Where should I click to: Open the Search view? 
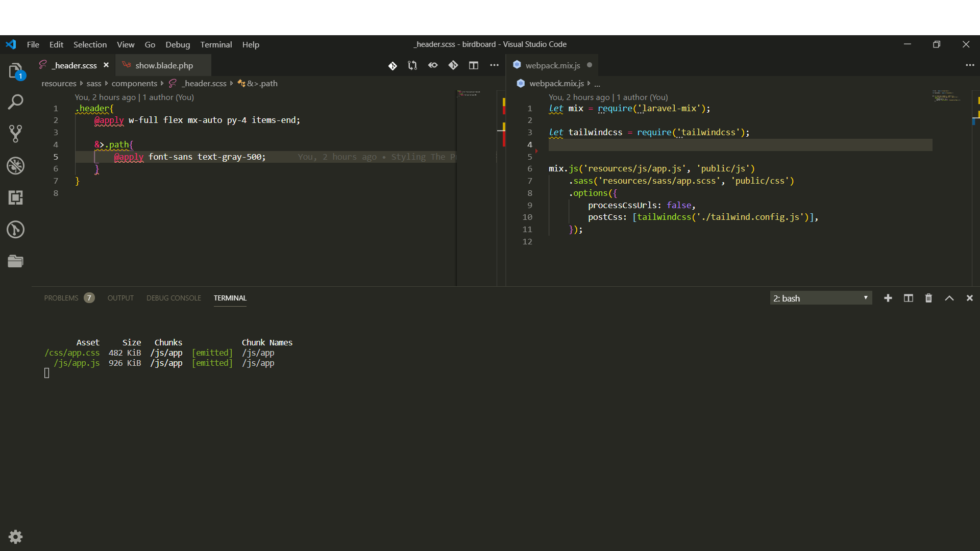click(15, 102)
